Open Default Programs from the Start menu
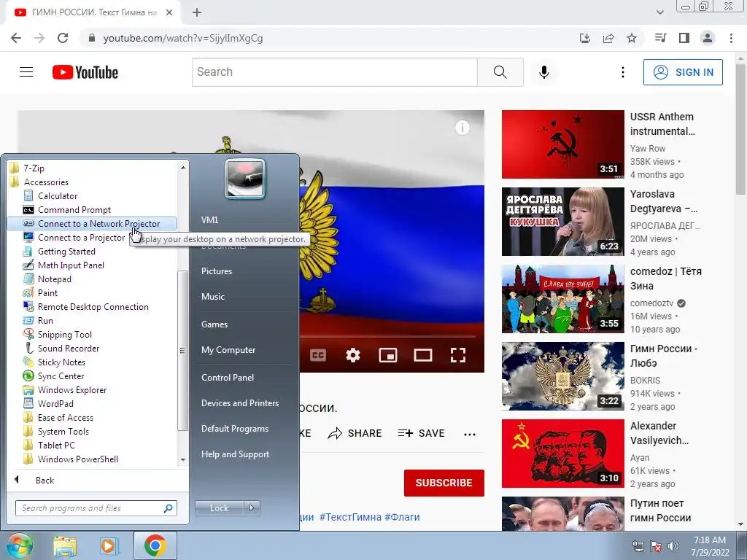The width and height of the screenshot is (747, 560). click(234, 429)
